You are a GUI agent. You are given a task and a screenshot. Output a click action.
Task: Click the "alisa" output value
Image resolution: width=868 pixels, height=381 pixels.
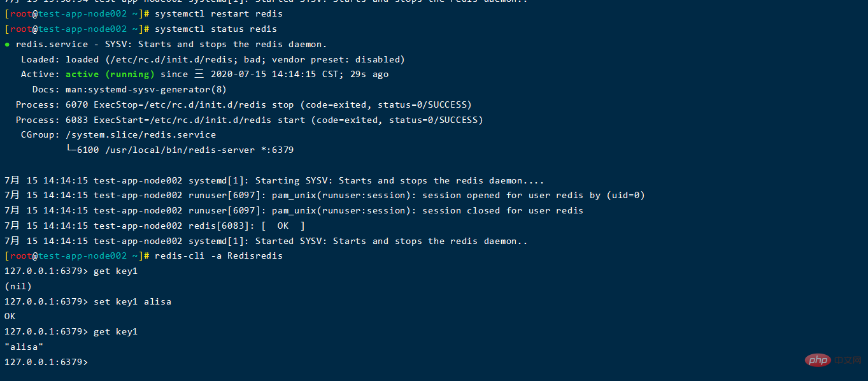tap(24, 347)
